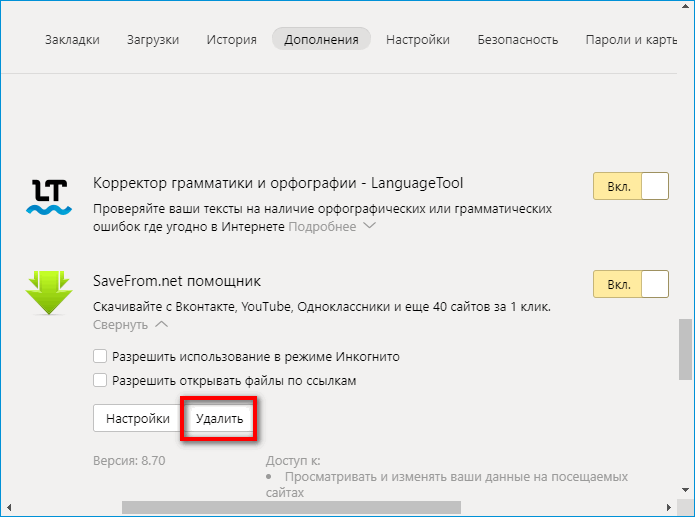Click the SaveFrom.net green arrow icon
The image size is (695, 517).
click(x=49, y=293)
